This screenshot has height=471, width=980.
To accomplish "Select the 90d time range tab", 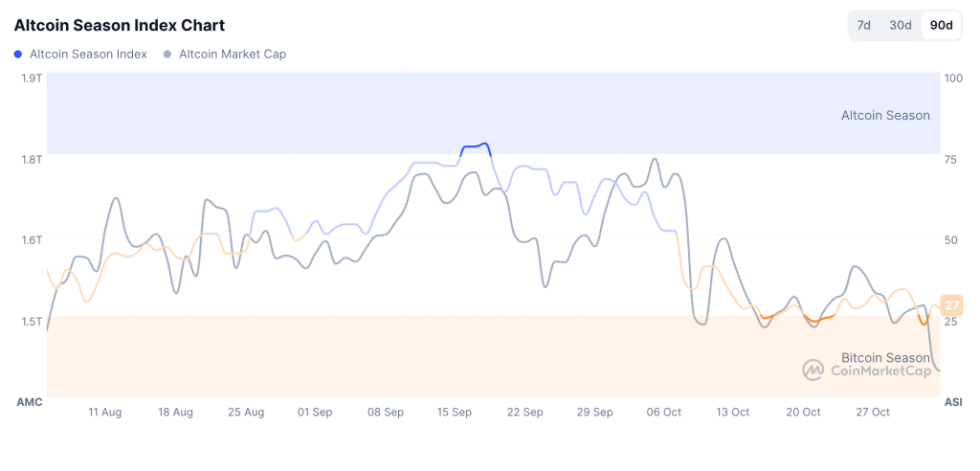I will click(942, 25).
